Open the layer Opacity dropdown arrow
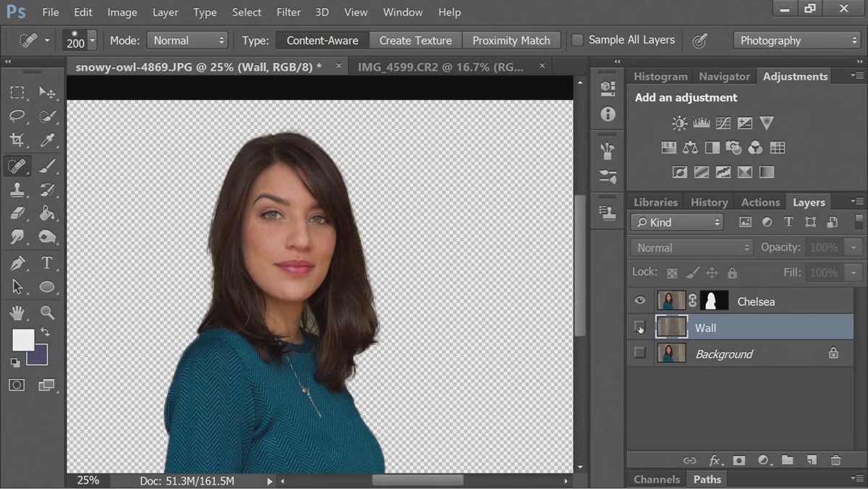868x489 pixels. [x=854, y=247]
